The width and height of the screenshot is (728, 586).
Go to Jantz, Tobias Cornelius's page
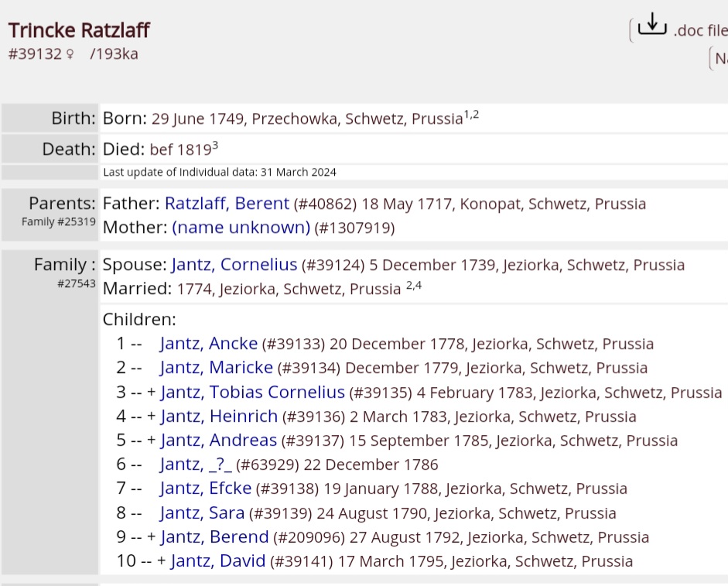coord(252,392)
